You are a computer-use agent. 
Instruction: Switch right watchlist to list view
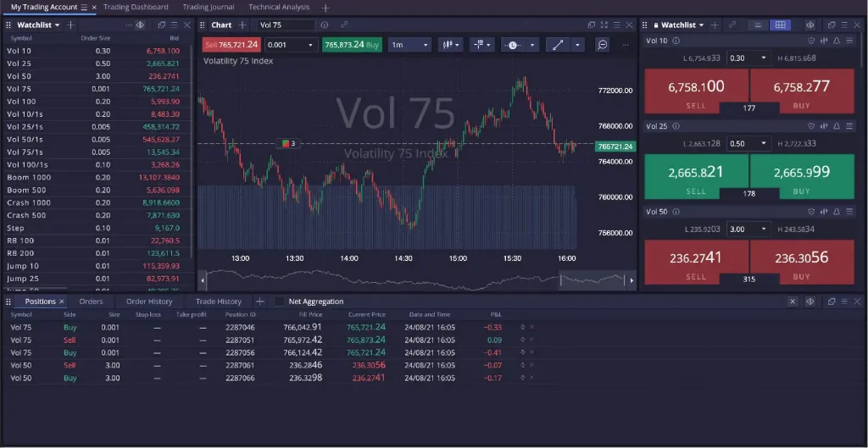756,25
